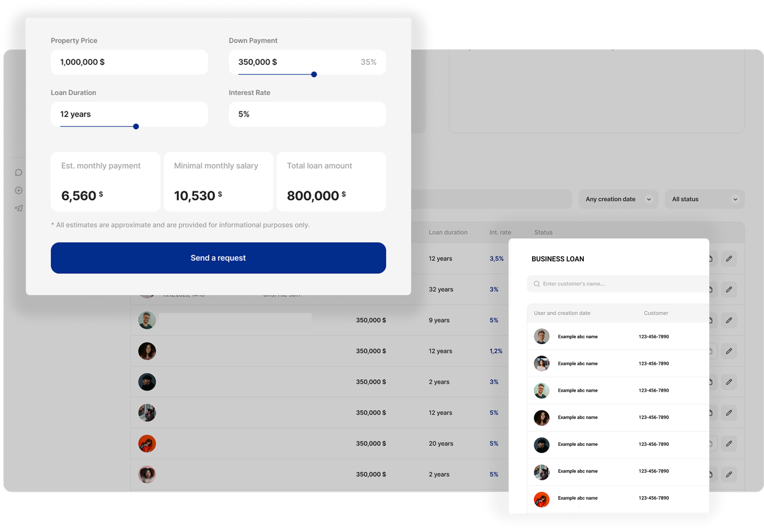Adjust the Down Payment slider handle

point(314,75)
